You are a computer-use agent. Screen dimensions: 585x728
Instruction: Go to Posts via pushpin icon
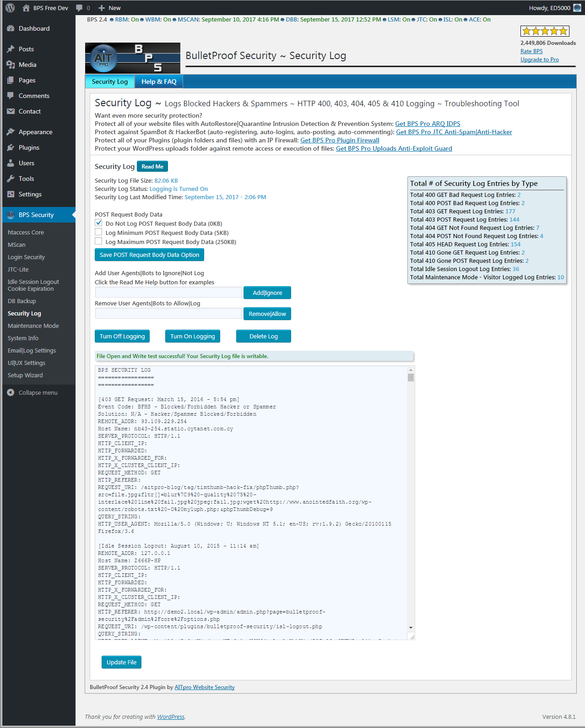tap(11, 49)
